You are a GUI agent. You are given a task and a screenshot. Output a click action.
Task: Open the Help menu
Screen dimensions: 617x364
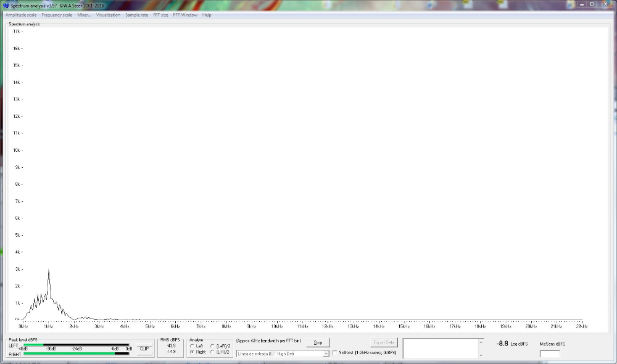(207, 15)
